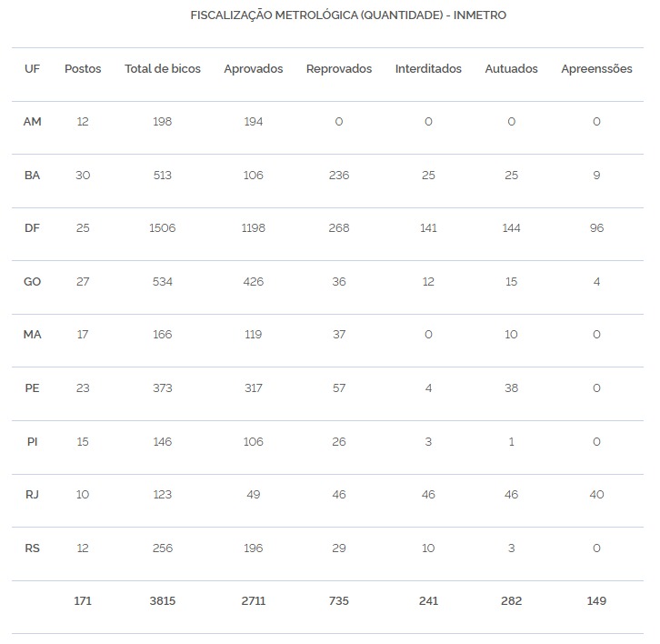
Task: Select the "Reprovados" column header
Action: pos(339,69)
